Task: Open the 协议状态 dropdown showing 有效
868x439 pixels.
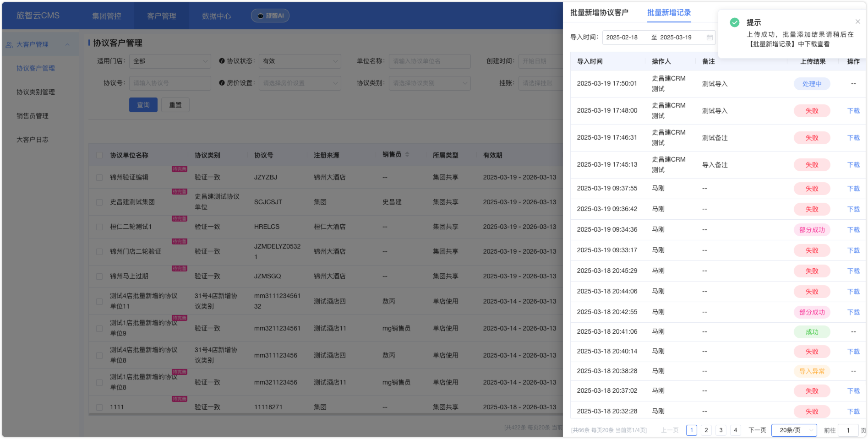Action: click(300, 61)
